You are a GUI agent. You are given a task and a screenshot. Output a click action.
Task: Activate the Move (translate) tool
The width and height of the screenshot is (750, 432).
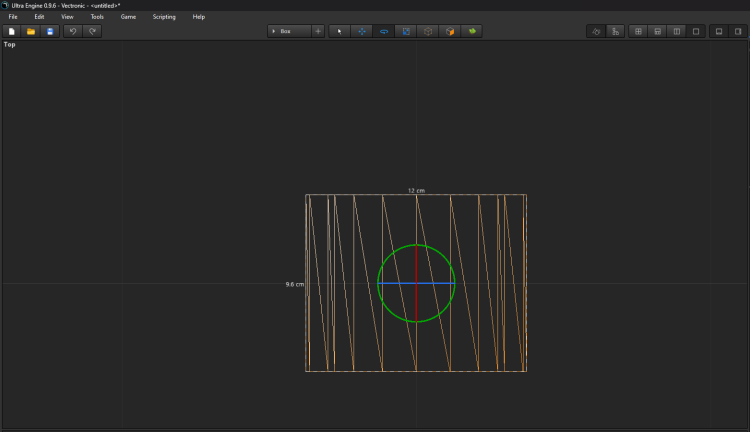pos(362,31)
